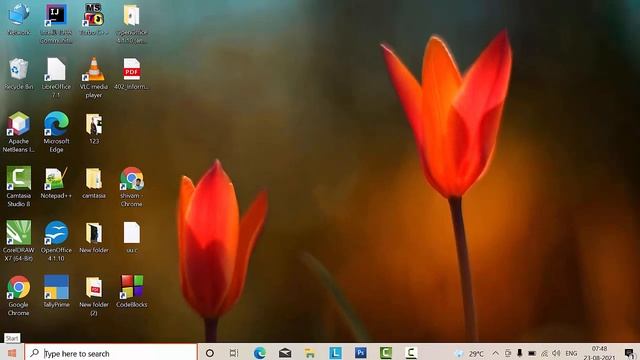The image size is (640, 360).
Task: Open Cortana circle on the taskbar
Action: point(209,353)
